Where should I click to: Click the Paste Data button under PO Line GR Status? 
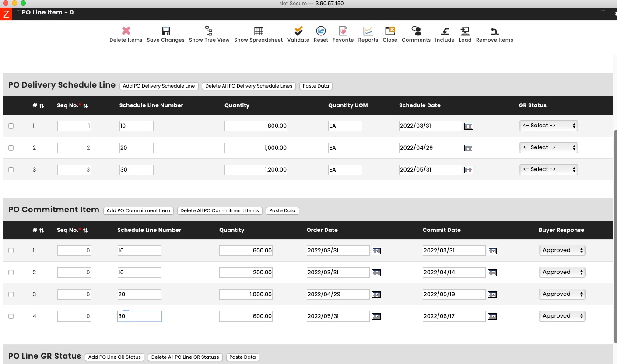pyautogui.click(x=242, y=357)
